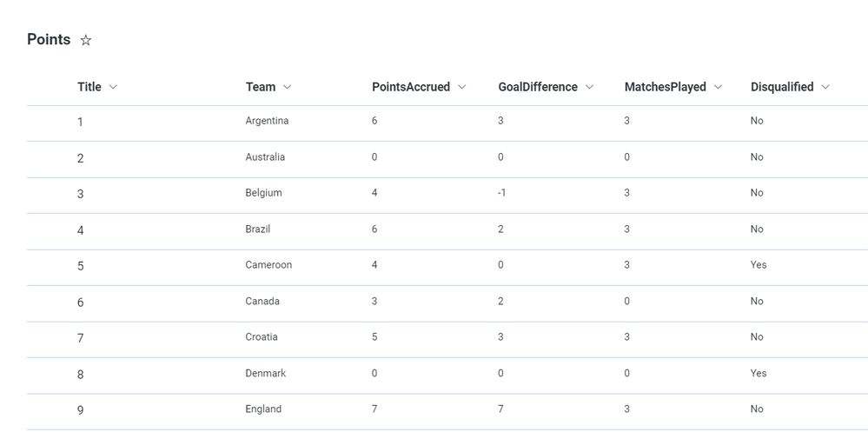
Task: Click the Croatia team name
Action: click(262, 337)
